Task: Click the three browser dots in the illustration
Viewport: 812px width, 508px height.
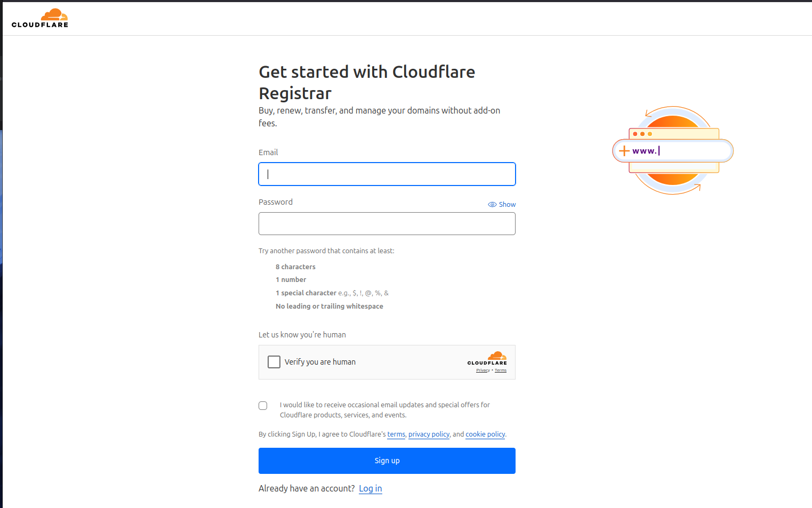Action: (642, 134)
